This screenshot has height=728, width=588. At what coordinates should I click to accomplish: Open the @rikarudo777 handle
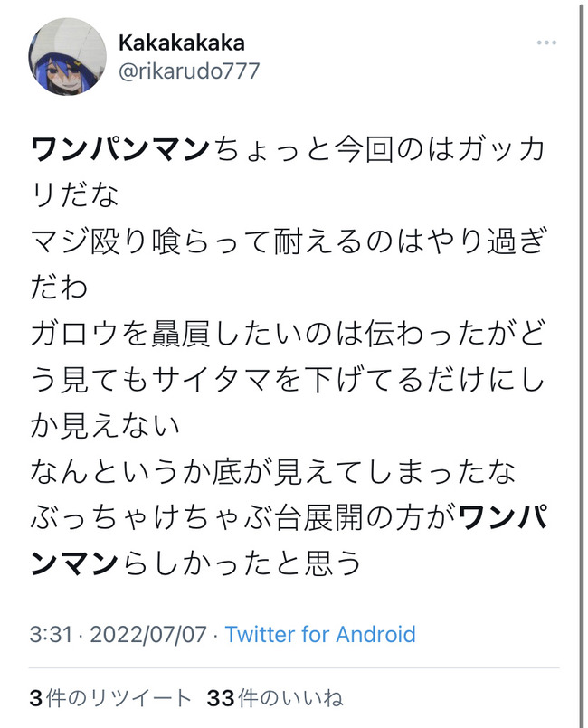tap(188, 71)
